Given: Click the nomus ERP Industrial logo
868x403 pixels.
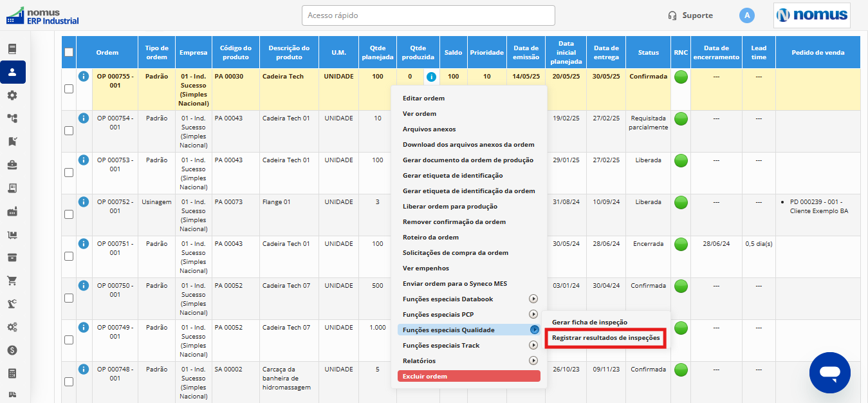Looking at the screenshot, I should click(x=42, y=15).
